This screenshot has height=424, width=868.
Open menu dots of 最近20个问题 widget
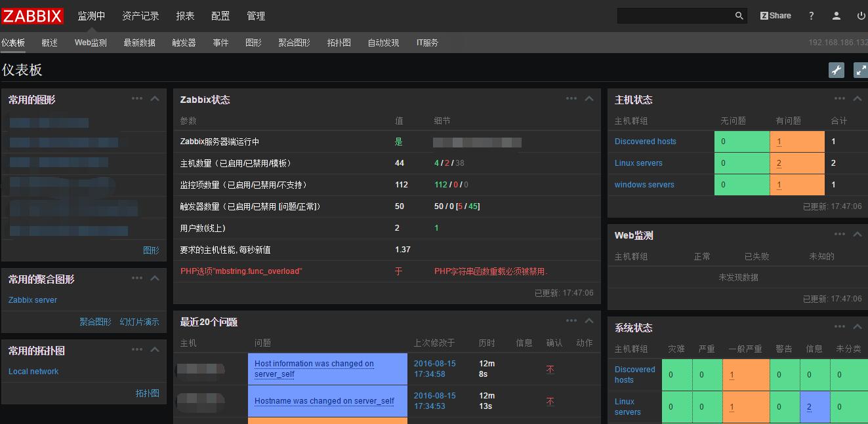click(571, 320)
